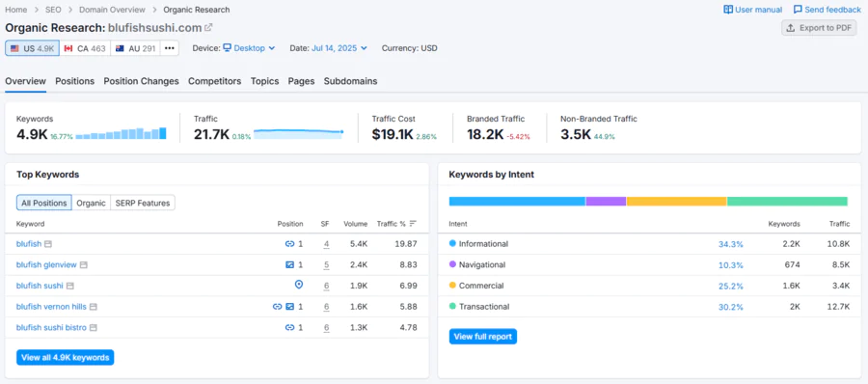The width and height of the screenshot is (868, 384).
Task: Click sitelinks icon in blufish vernon hills row
Action: pyautogui.click(x=278, y=307)
